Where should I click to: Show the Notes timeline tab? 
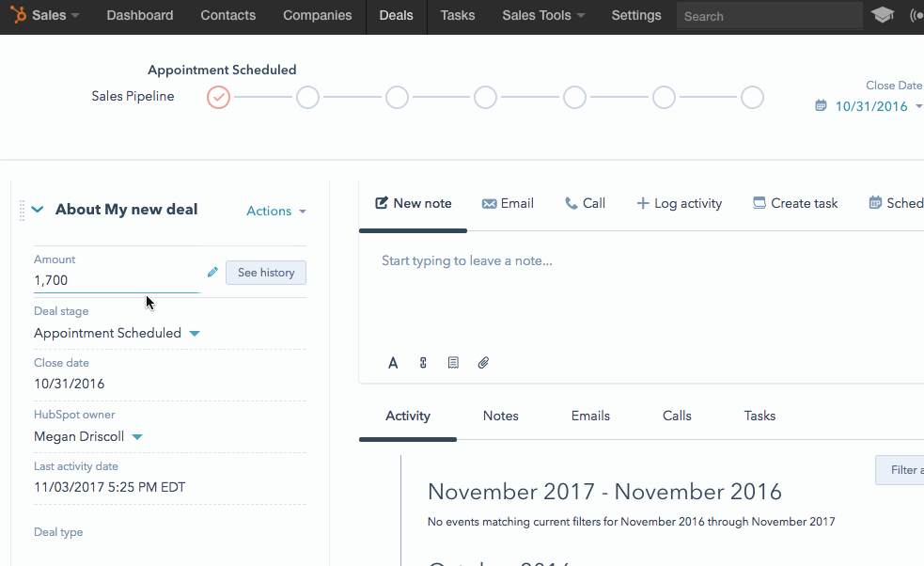click(x=501, y=417)
